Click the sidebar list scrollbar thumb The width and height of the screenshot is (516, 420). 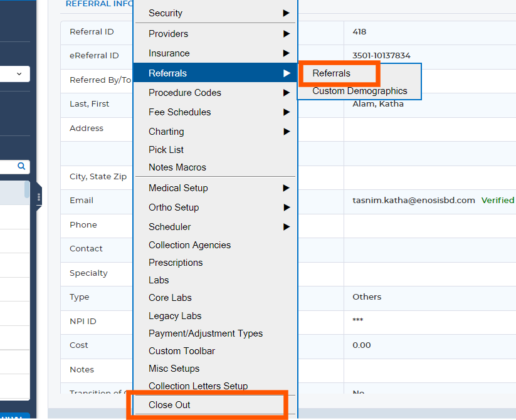(x=27, y=189)
